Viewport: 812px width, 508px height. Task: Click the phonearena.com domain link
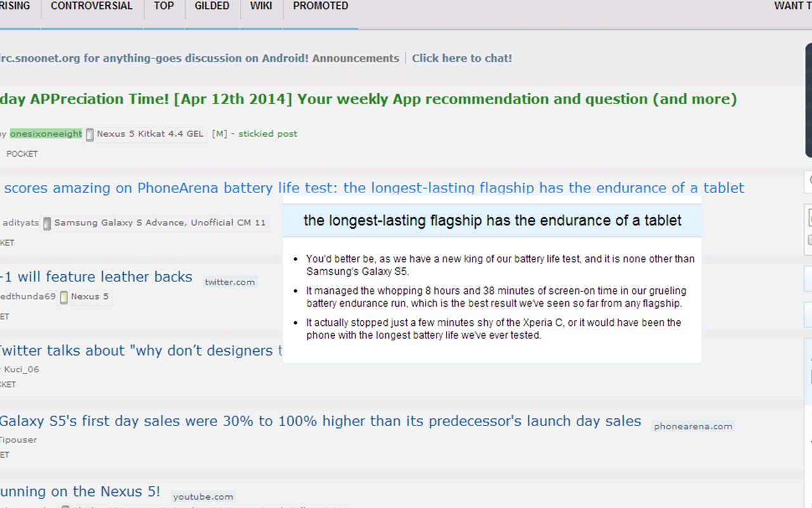693,427
